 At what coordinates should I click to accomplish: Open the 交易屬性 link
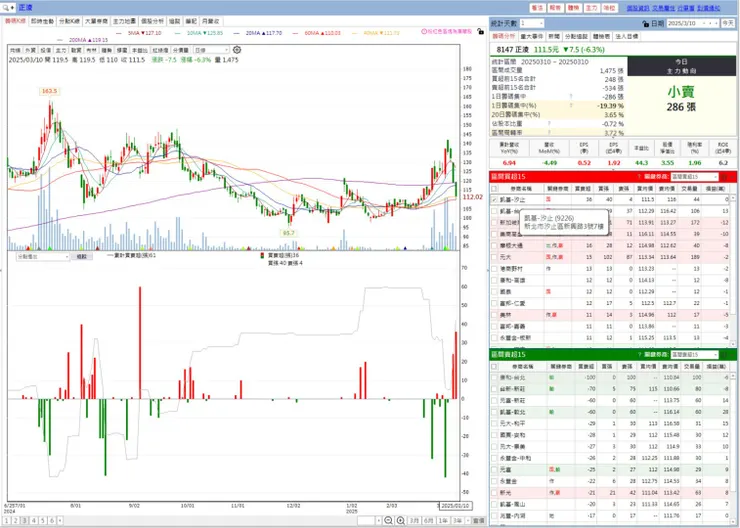click(x=663, y=8)
